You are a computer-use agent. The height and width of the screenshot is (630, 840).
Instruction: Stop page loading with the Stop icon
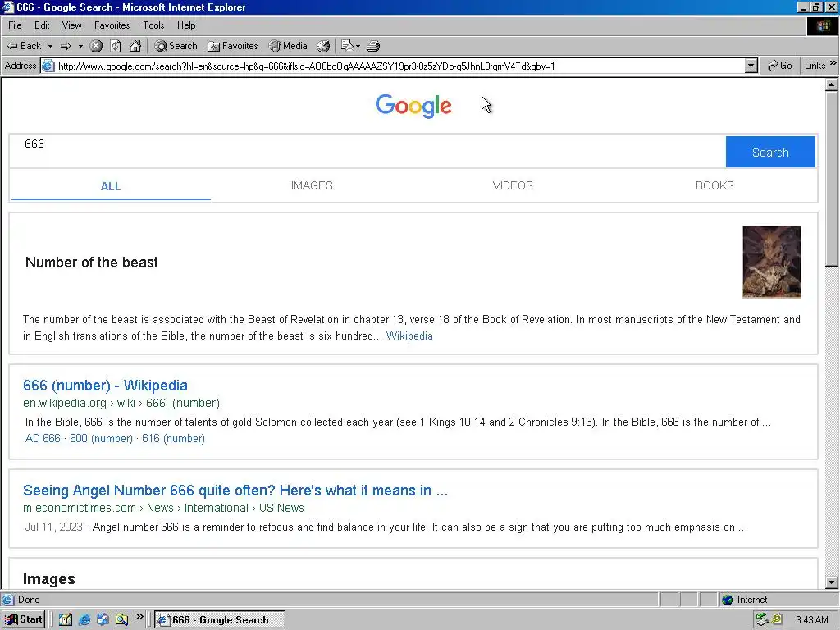click(x=96, y=46)
